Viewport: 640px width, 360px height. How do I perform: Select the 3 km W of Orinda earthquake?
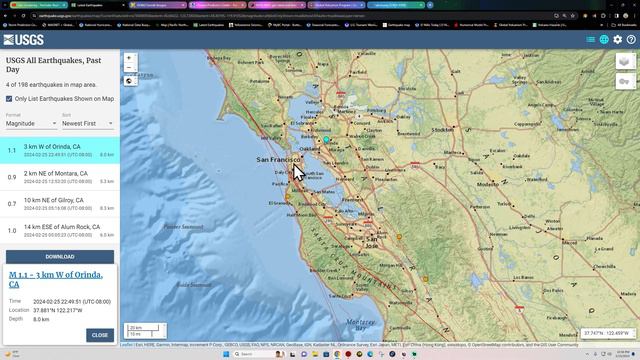(x=60, y=151)
